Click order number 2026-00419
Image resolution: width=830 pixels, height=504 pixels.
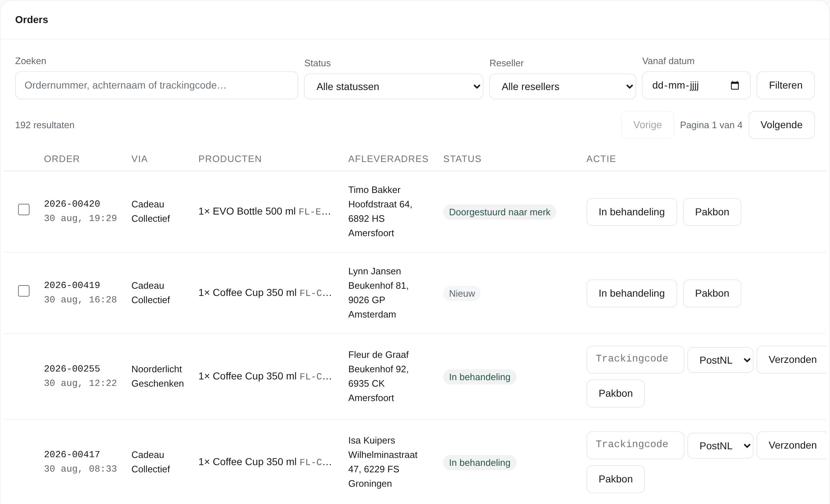72,285
